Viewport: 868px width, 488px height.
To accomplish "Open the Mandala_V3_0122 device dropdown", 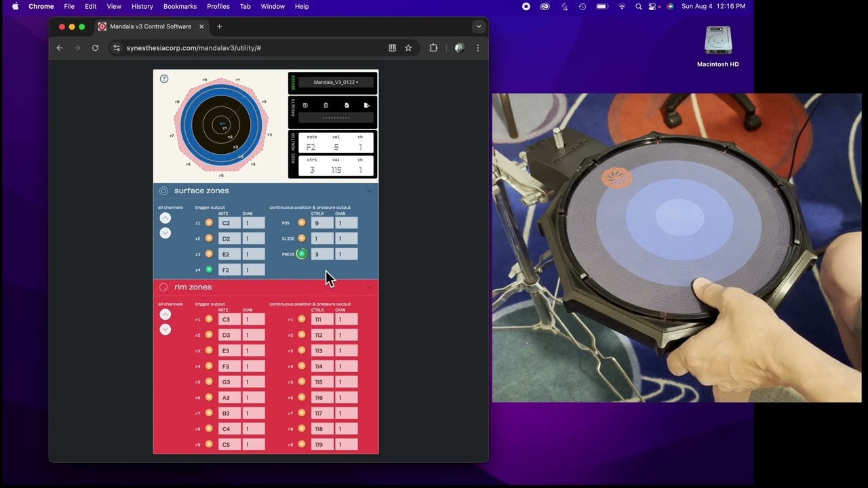I will 336,83.
